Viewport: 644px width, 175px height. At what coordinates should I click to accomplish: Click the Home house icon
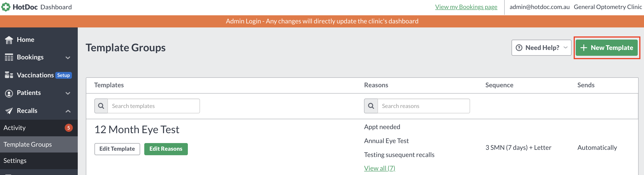[x=9, y=40]
